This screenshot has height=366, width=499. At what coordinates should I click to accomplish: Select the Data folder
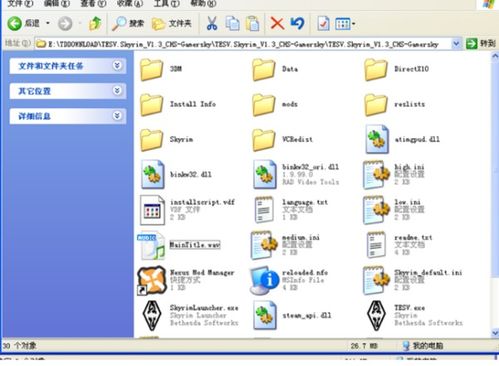coord(275,70)
